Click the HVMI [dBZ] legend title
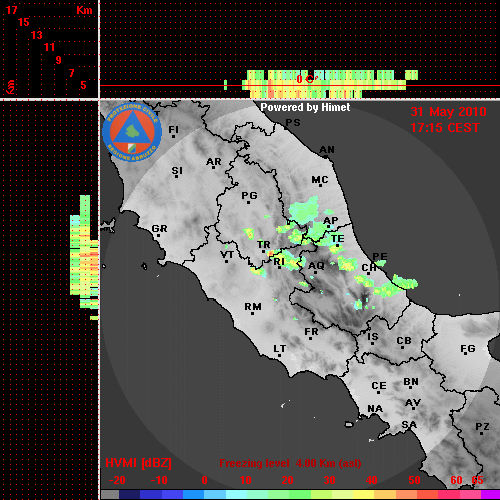Image resolution: width=500 pixels, height=500 pixels. tap(138, 463)
